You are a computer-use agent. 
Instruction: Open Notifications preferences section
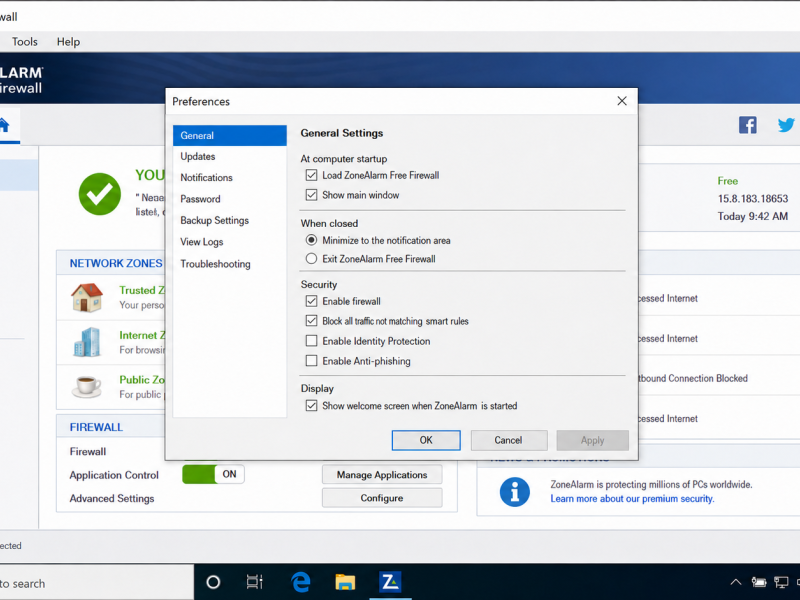pyautogui.click(x=230, y=178)
